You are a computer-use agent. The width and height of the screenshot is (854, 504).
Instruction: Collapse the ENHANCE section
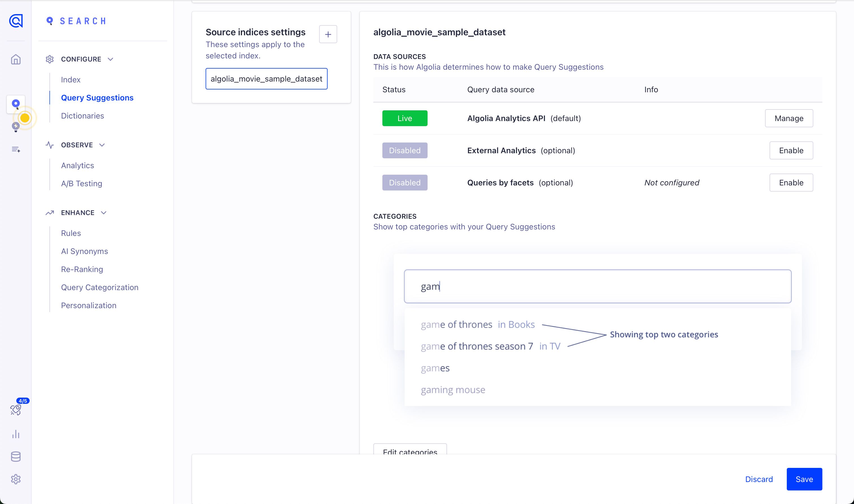coord(104,212)
